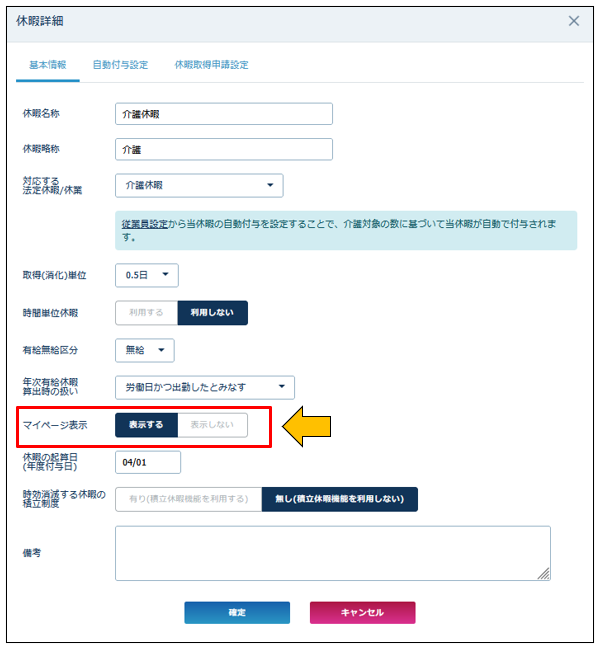Set マイページ表示 to 表示しない
Screen dimensions: 602x649
point(212,425)
